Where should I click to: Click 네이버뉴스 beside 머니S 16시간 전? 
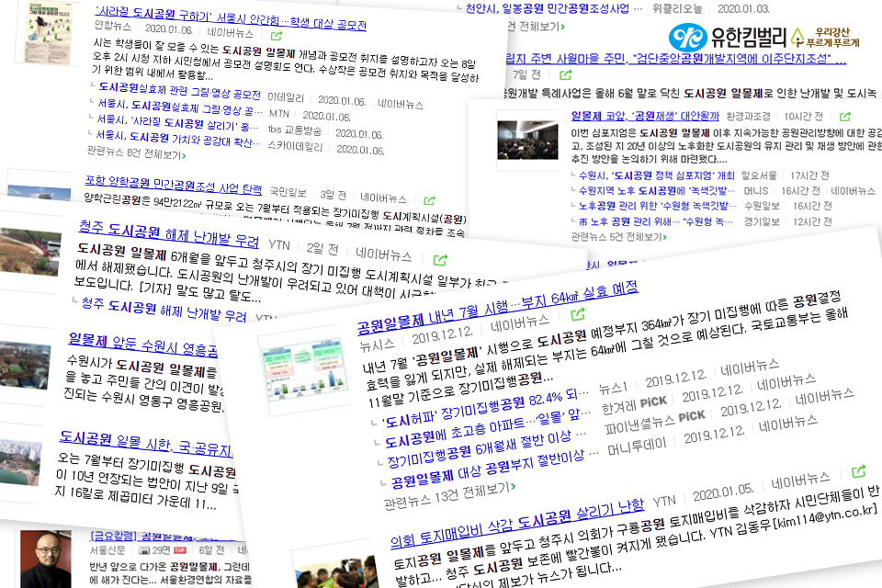[853, 191]
